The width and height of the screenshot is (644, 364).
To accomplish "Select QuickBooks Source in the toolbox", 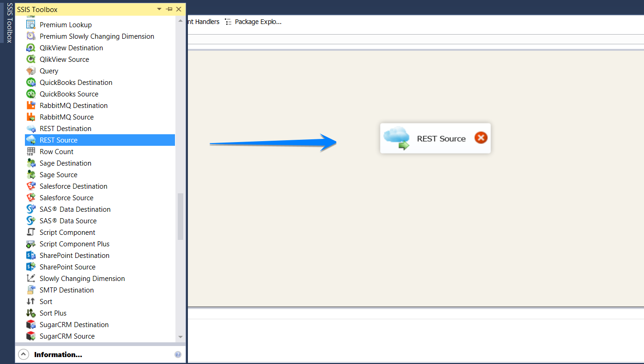I will coord(69,94).
